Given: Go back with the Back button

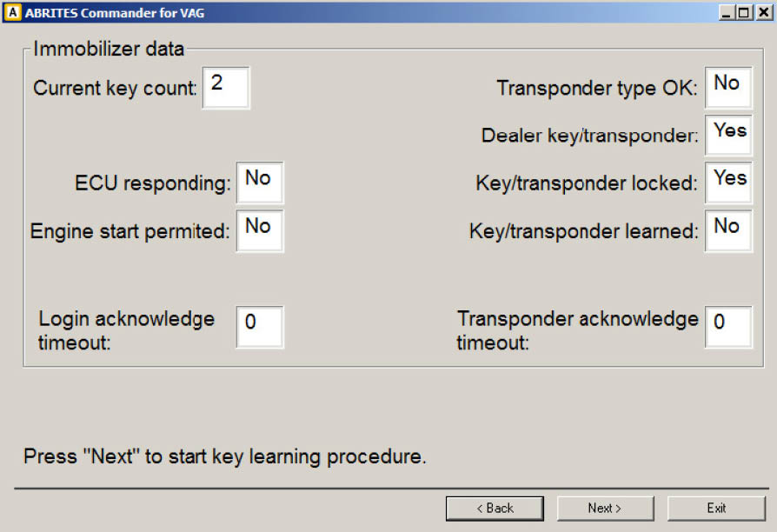Looking at the screenshot, I should [x=495, y=509].
